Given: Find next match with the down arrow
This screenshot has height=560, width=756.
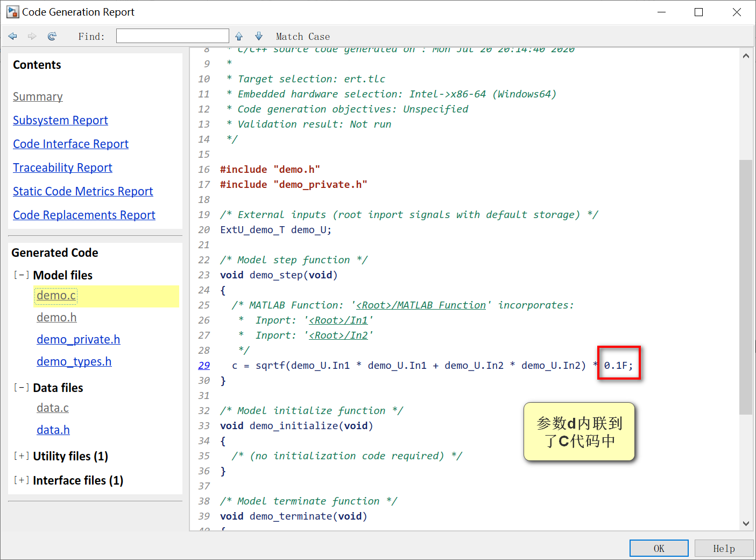Looking at the screenshot, I should pos(259,36).
